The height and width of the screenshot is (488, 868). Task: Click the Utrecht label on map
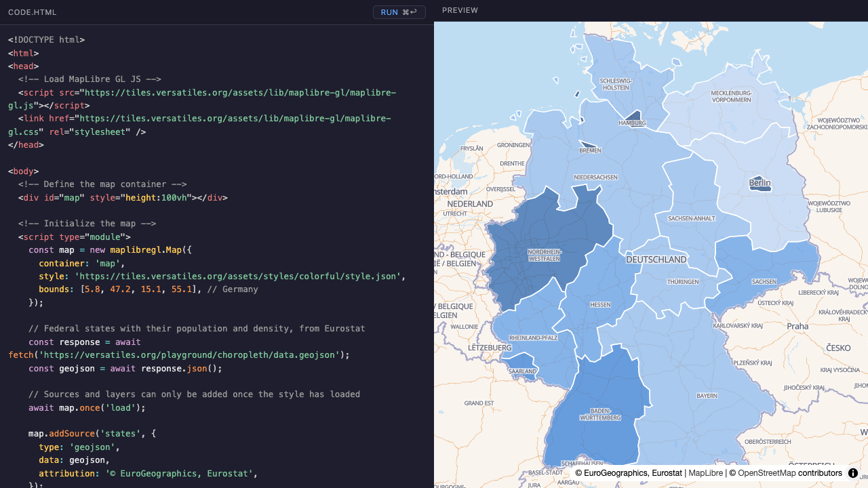[454, 213]
